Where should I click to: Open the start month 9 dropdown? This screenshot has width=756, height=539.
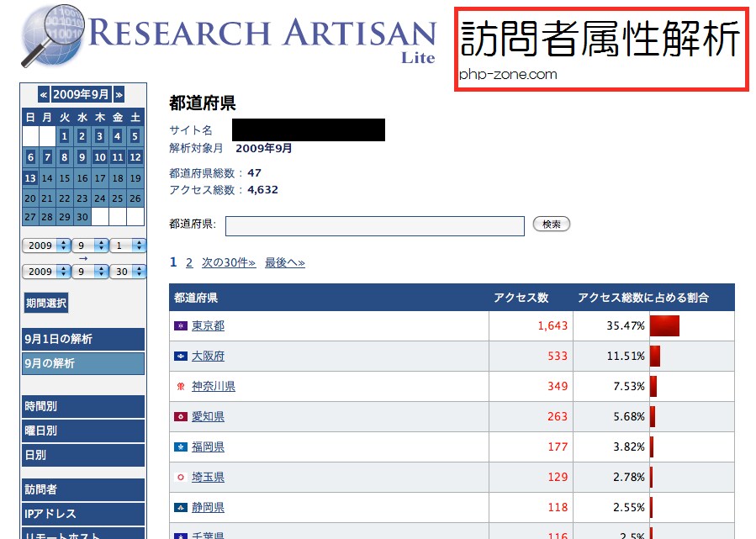[x=90, y=246]
